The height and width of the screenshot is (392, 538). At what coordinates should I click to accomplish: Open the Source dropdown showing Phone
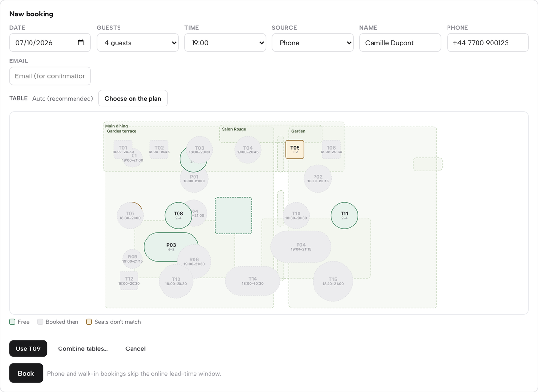coord(313,43)
